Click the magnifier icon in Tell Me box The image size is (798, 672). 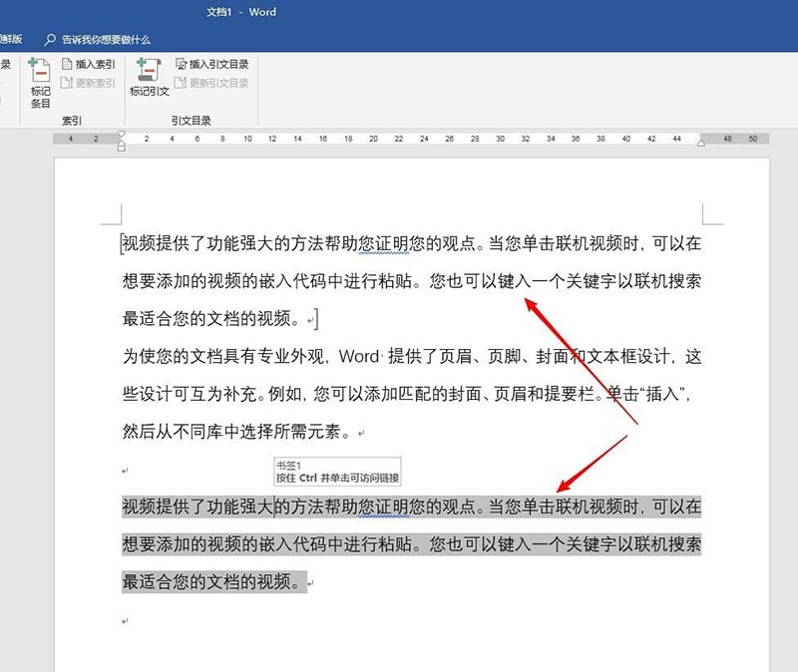point(50,39)
